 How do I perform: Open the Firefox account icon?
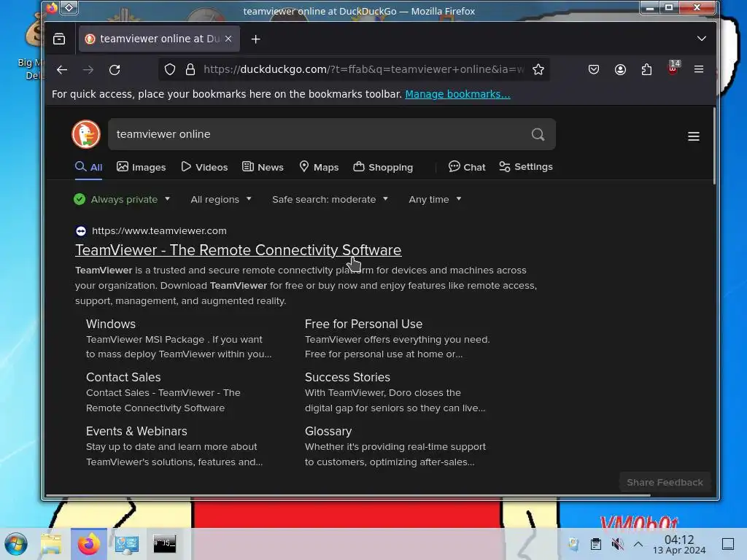click(x=620, y=69)
